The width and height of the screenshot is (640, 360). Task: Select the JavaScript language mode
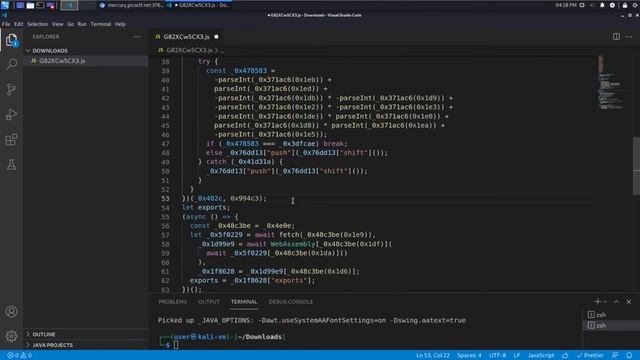coord(541,356)
